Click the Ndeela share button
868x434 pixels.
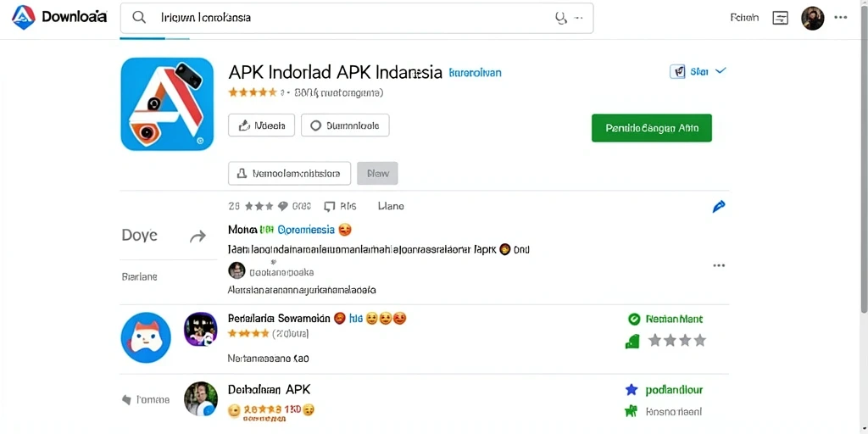(261, 125)
